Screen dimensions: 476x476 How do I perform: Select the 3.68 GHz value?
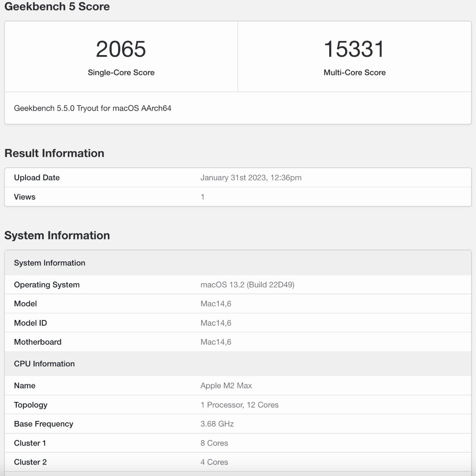[217, 424]
